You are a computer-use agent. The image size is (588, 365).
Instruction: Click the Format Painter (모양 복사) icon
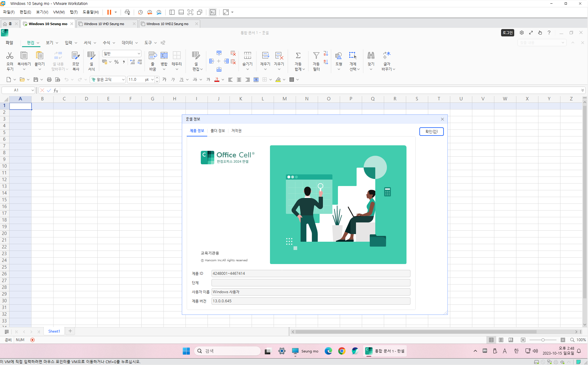tap(76, 56)
